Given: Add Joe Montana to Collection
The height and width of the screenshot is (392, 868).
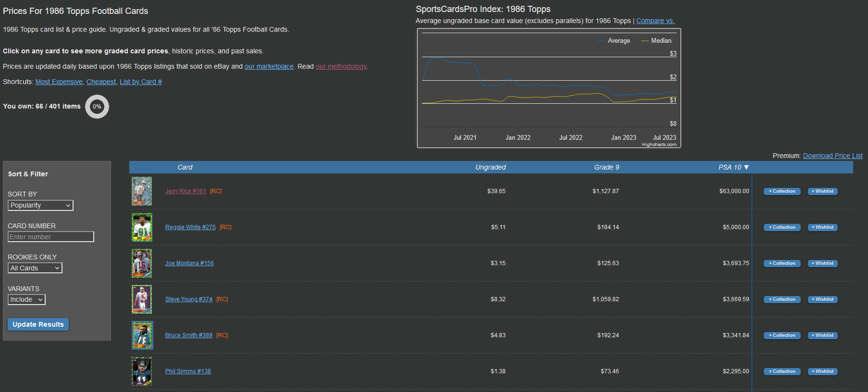Looking at the screenshot, I should 782,263.
